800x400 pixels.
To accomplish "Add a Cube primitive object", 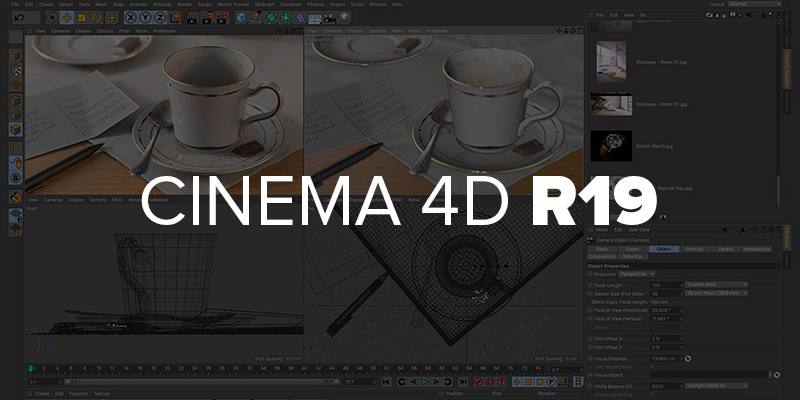I will click(x=241, y=18).
